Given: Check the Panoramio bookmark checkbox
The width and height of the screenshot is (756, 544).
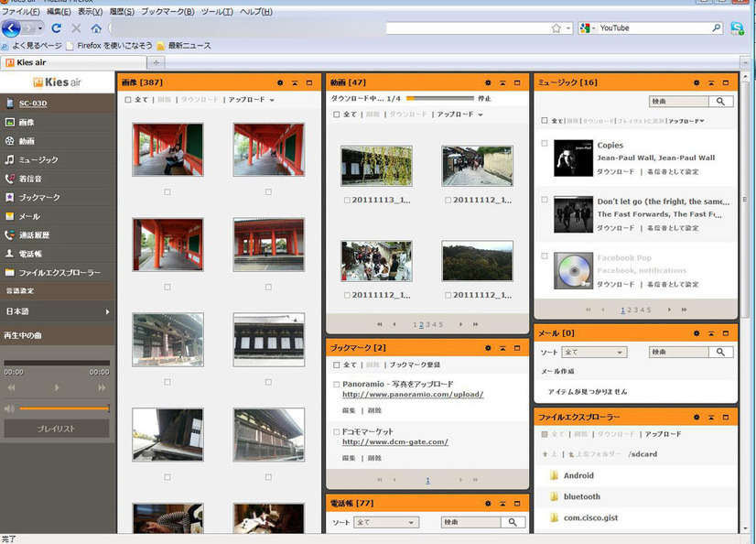Looking at the screenshot, I should click(337, 385).
